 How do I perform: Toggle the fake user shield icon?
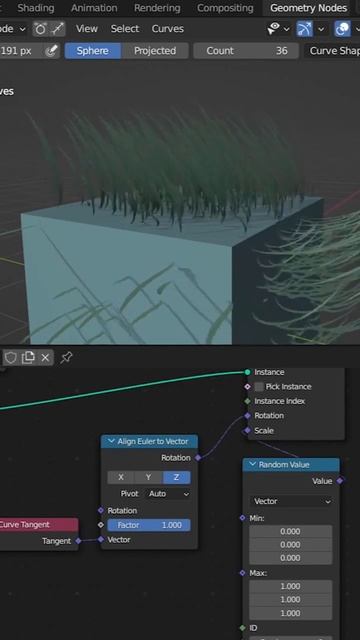coord(11,358)
